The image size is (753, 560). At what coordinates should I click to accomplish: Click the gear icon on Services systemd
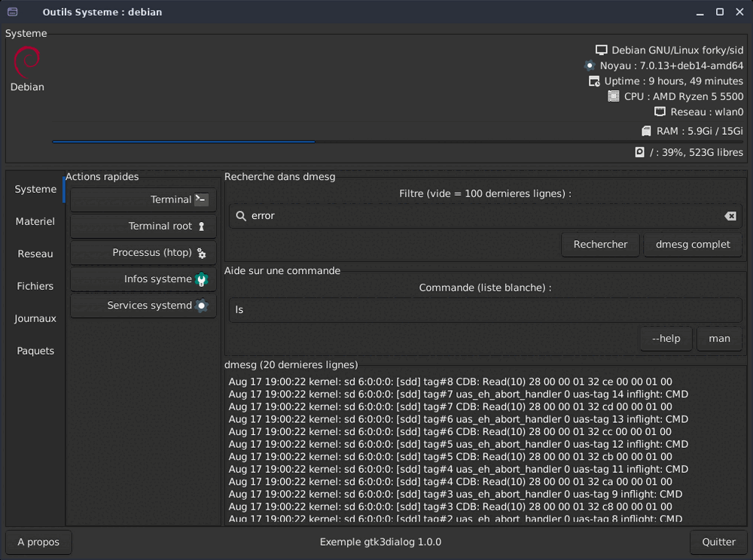click(201, 306)
